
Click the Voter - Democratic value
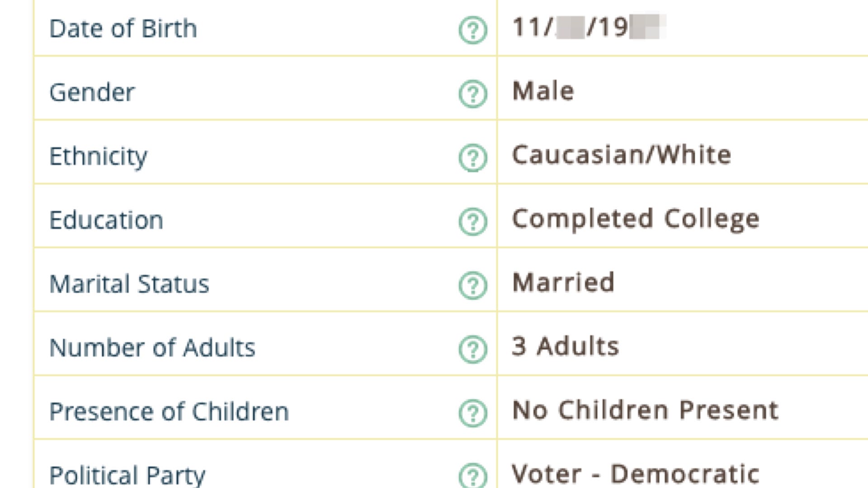(635, 474)
